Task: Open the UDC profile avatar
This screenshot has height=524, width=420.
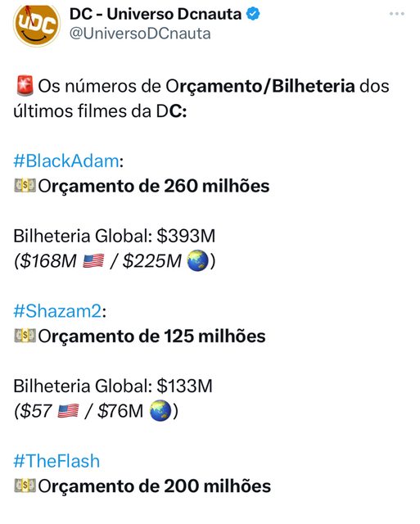Action: [x=37, y=24]
